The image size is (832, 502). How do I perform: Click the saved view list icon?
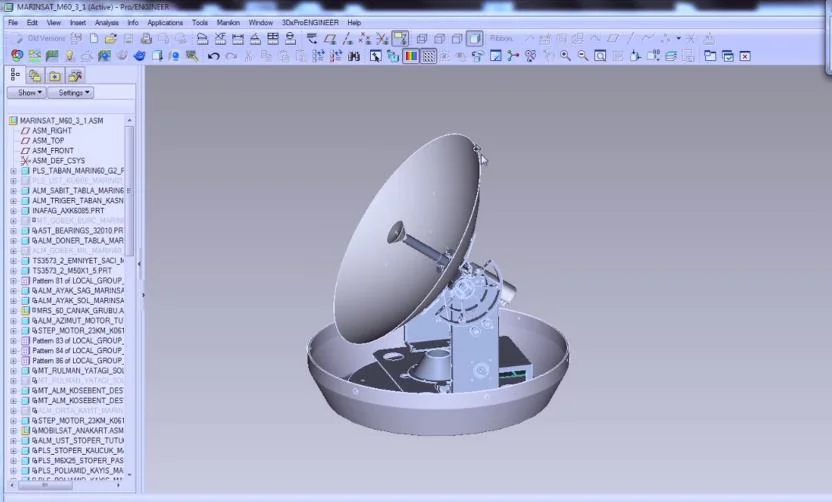point(653,56)
